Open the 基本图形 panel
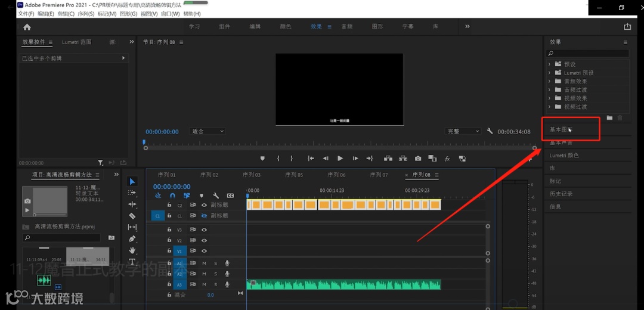 point(561,129)
